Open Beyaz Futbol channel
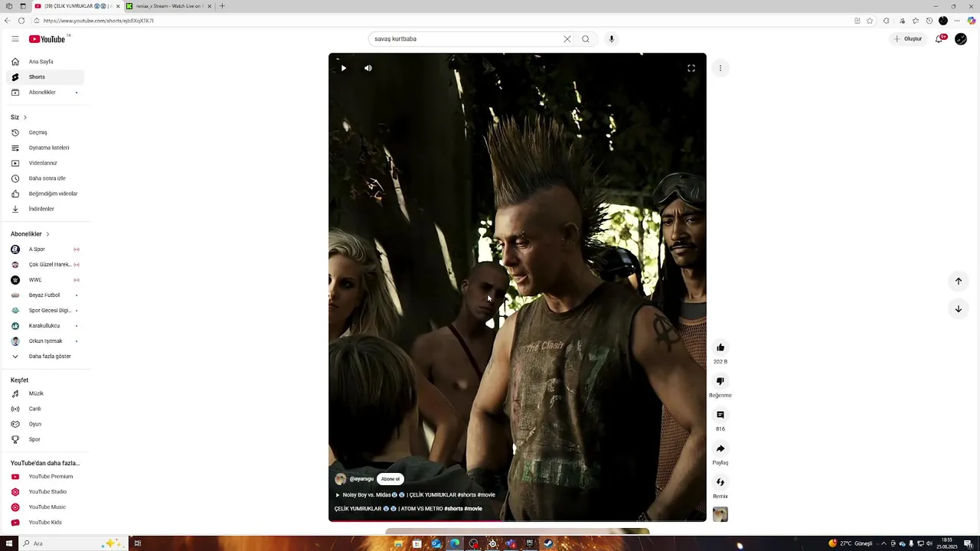 (45, 295)
